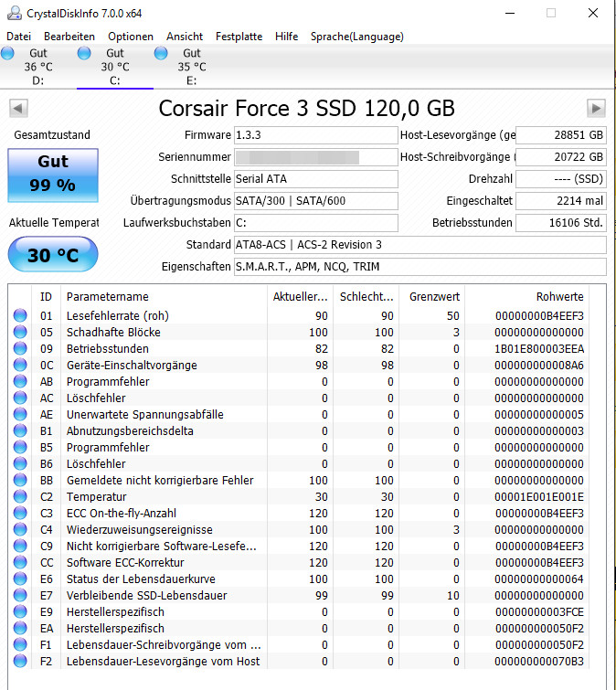Click the Rohwerte column header
This screenshot has height=690, width=616.
(527, 297)
